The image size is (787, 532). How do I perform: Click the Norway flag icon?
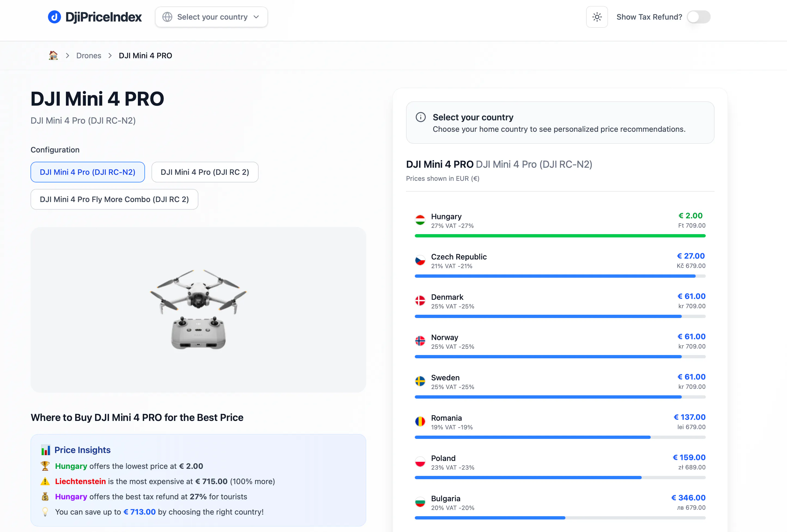point(420,341)
